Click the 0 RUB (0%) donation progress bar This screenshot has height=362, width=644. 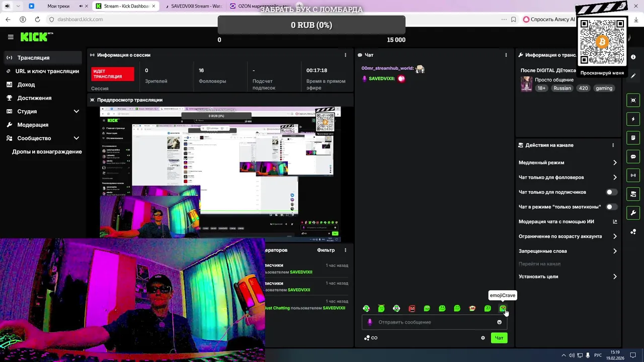tap(311, 25)
